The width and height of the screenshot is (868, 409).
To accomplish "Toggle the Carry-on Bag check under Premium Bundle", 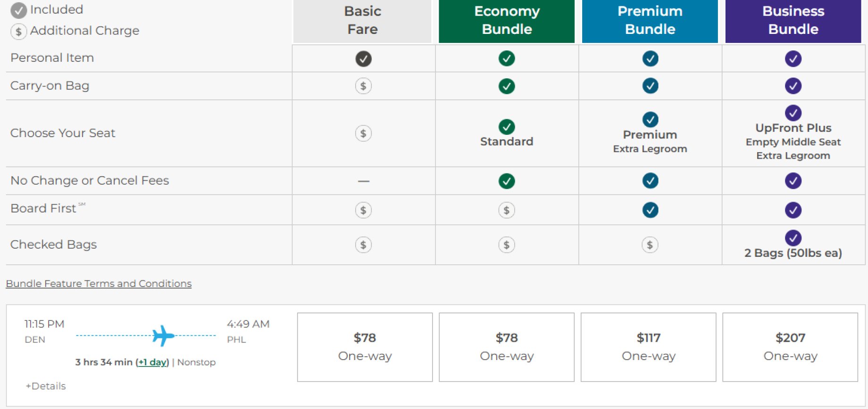I will click(x=650, y=86).
